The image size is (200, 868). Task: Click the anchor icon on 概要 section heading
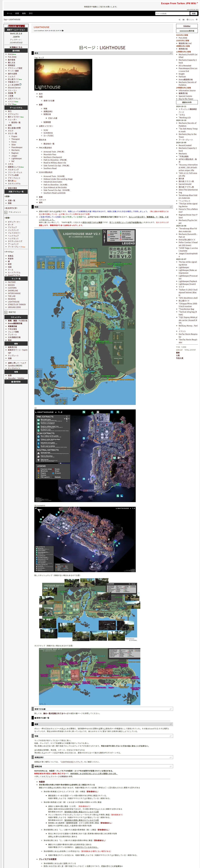[171, 724]
